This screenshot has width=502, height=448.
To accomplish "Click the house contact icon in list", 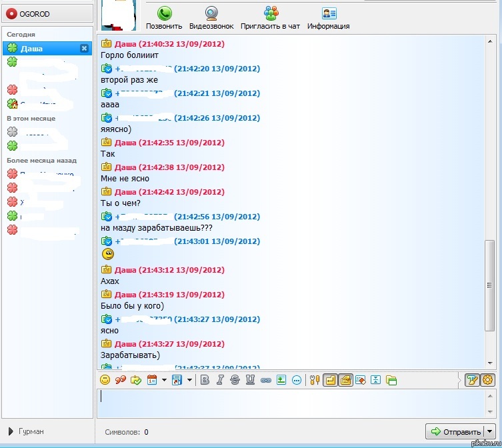I will pyautogui.click(x=12, y=103).
